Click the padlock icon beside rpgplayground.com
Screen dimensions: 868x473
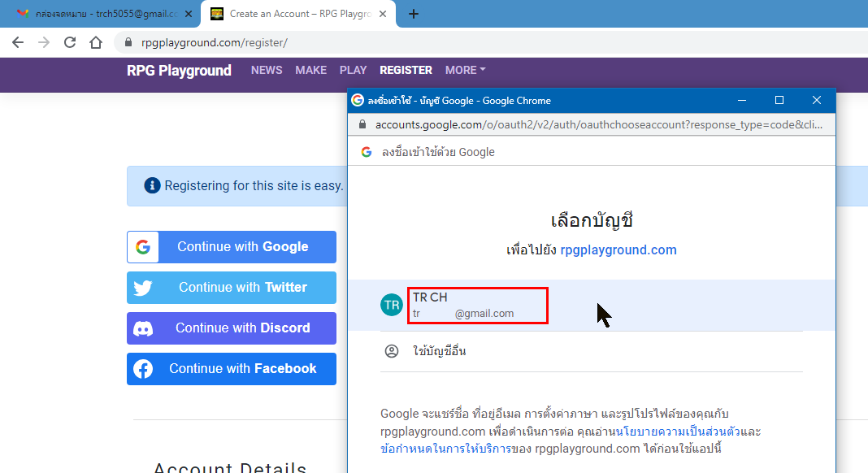128,42
